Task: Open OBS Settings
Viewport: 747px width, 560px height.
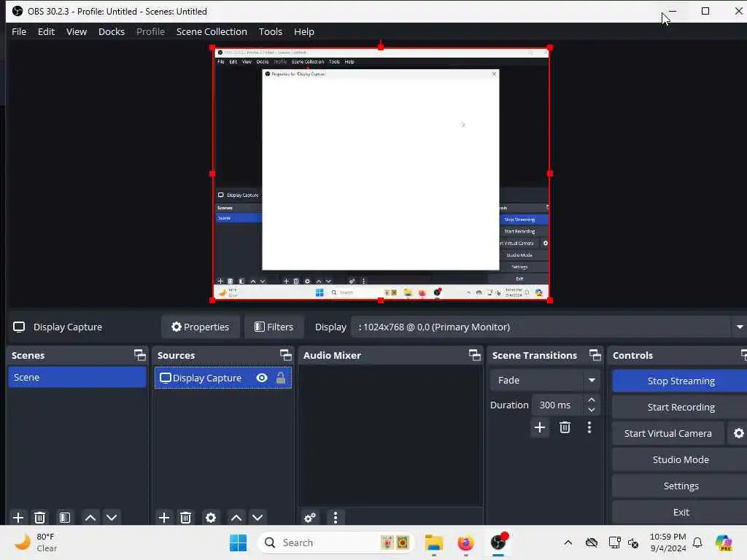Action: (x=681, y=486)
